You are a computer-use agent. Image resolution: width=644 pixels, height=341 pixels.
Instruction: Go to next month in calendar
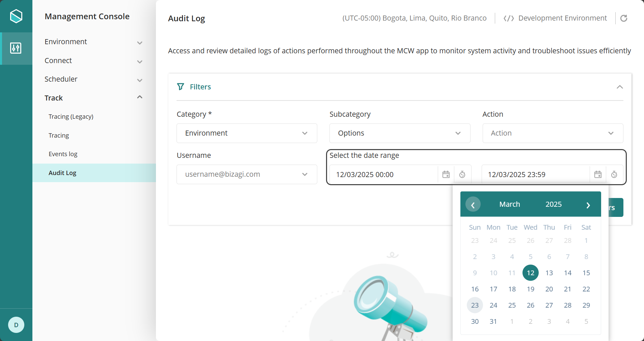click(x=588, y=205)
